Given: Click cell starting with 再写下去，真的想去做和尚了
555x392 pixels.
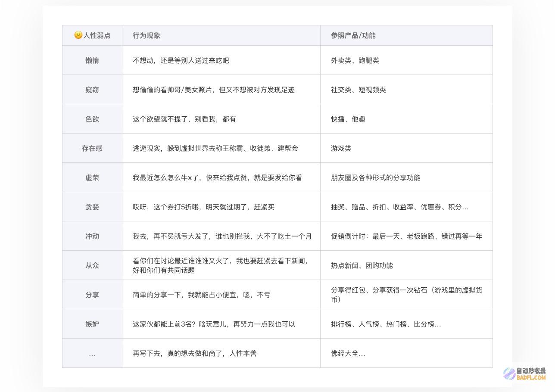Looking at the screenshot, I should click(221, 353).
